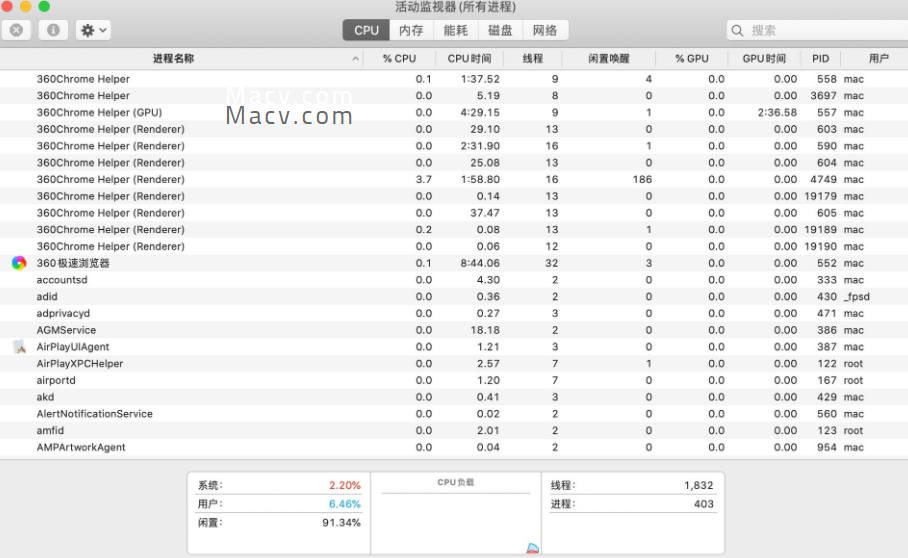This screenshot has width=908, height=558.
Task: Select the AirPlayXPCHelper process
Action: (x=80, y=364)
